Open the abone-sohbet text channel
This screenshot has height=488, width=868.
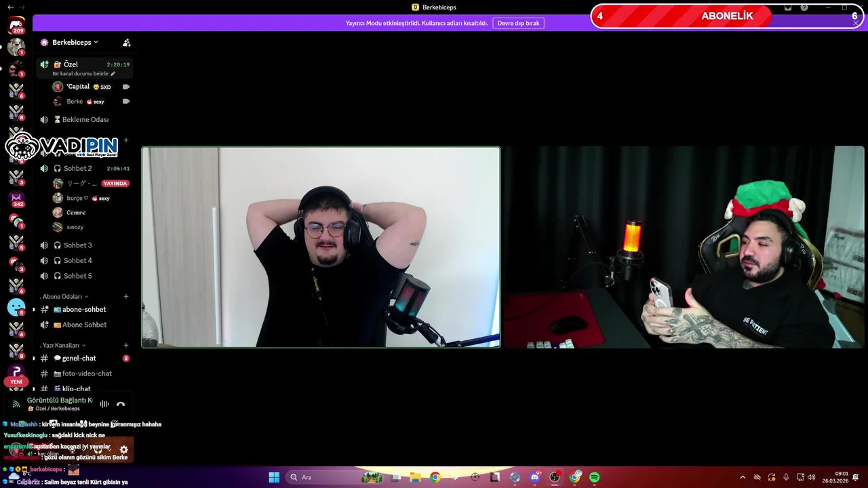pos(84,309)
